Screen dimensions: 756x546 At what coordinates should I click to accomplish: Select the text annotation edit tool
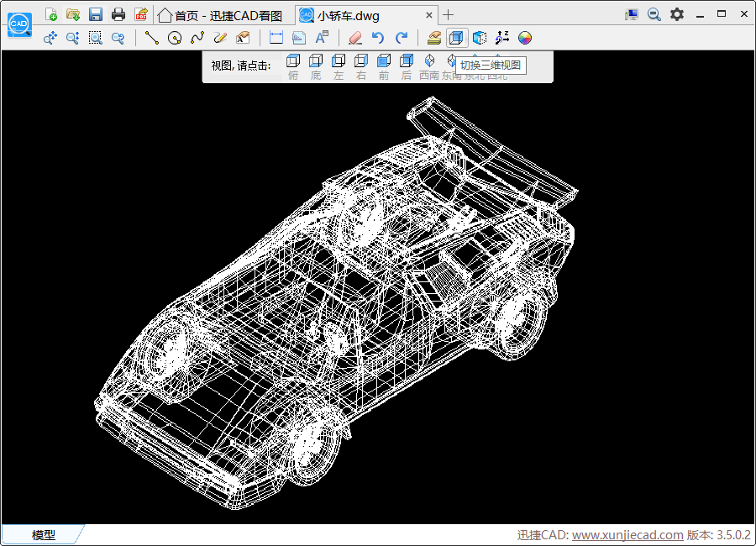pos(243,38)
